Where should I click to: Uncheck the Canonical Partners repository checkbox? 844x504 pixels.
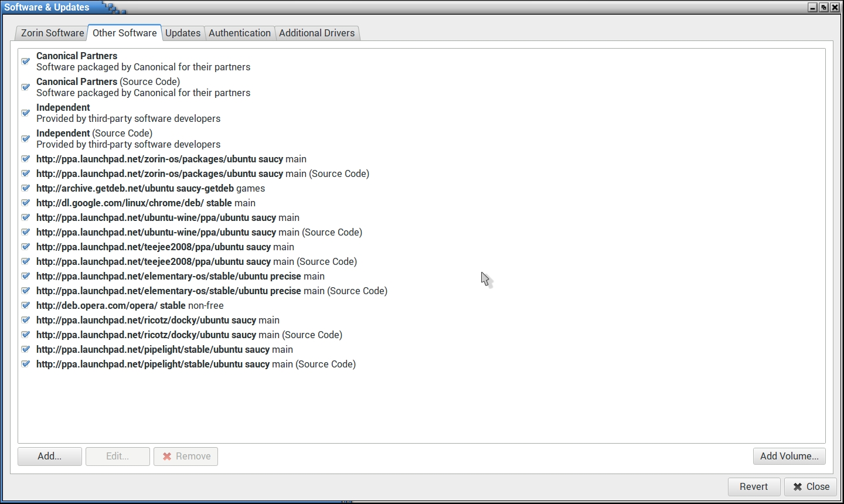coord(26,62)
